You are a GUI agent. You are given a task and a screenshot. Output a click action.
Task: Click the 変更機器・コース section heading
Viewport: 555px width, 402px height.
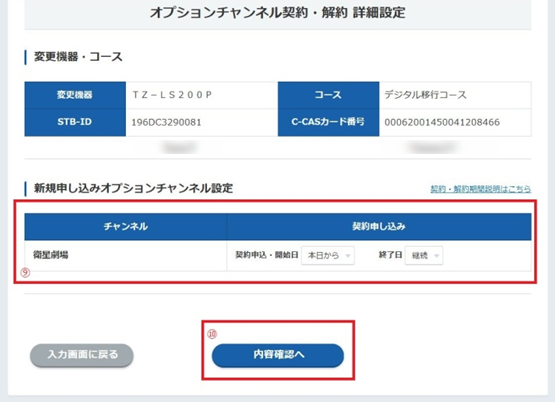[x=78, y=57]
